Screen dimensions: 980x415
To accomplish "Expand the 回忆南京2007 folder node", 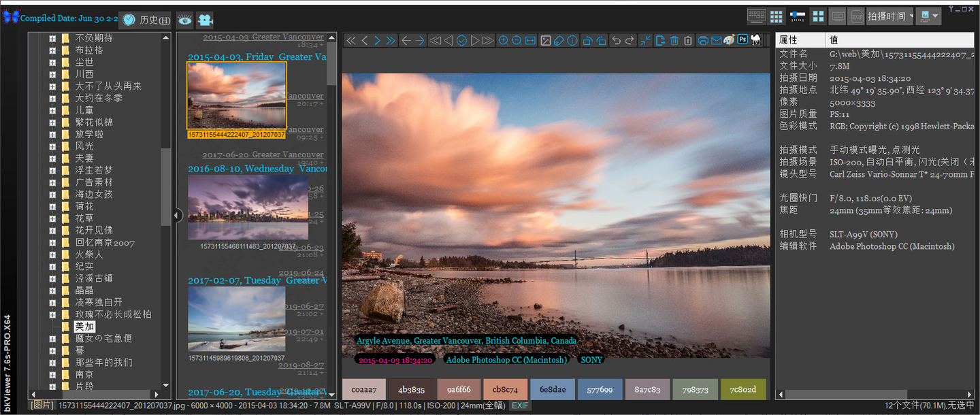I will (x=52, y=243).
